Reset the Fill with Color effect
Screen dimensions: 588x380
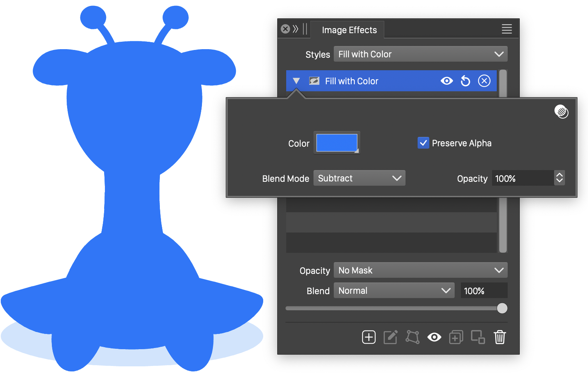tap(466, 81)
